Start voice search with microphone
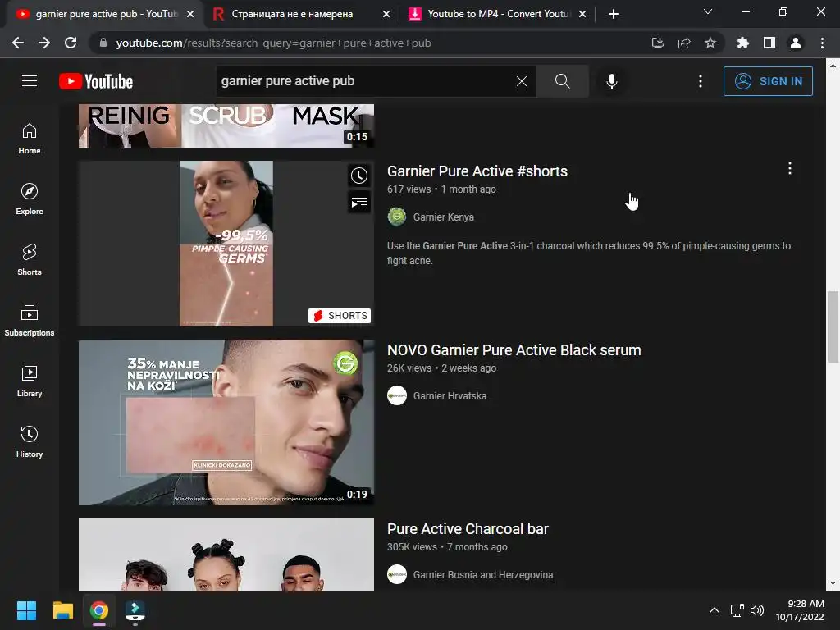Screen dimensions: 840x630 (612, 81)
